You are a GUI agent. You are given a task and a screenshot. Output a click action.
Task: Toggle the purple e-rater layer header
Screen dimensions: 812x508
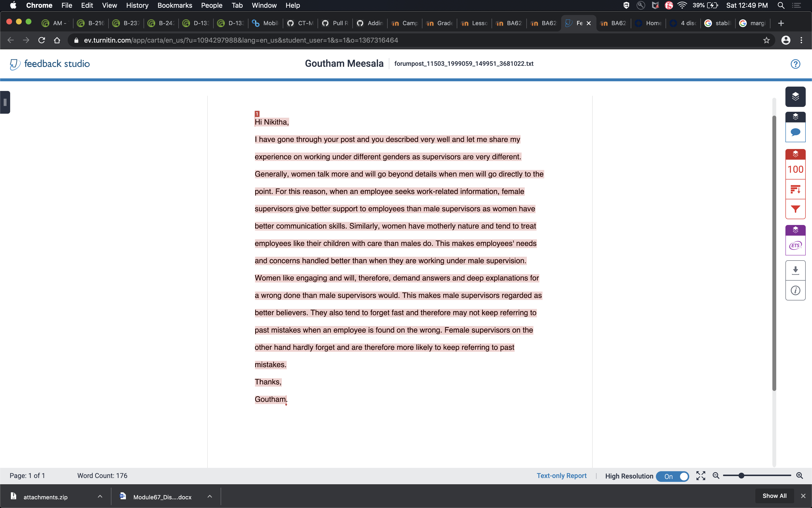click(x=795, y=230)
